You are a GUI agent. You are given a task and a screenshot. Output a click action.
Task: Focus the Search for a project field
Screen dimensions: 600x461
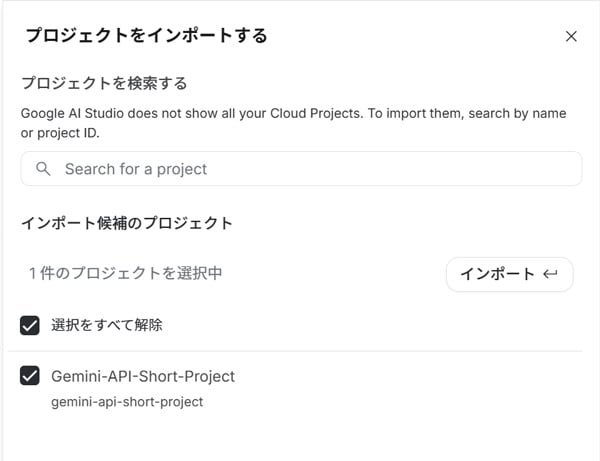(302, 169)
